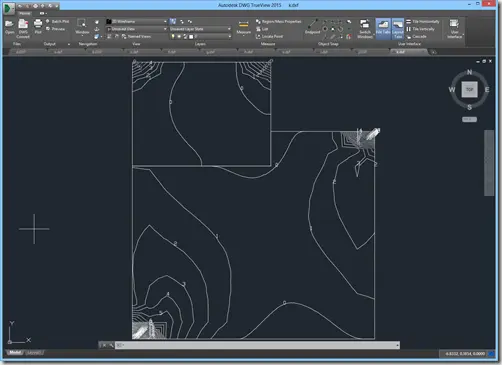The image size is (502, 365).
Task: Open the 2D Wireframe visual style dropdown
Action: pyautogui.click(x=137, y=21)
